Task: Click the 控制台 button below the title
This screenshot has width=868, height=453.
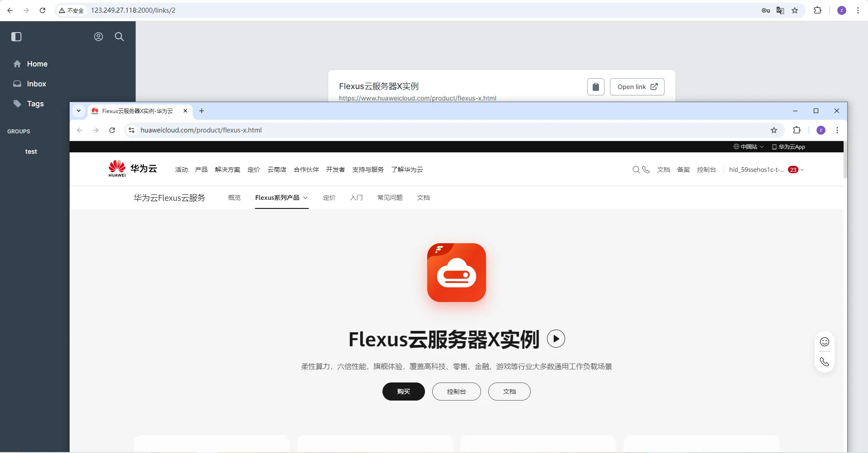Action: (457, 392)
